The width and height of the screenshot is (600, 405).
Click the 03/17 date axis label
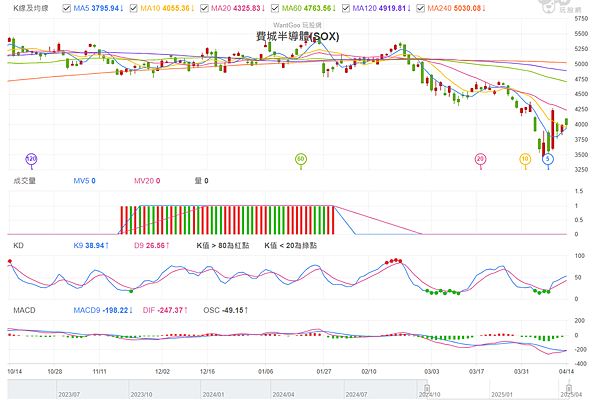point(476,371)
